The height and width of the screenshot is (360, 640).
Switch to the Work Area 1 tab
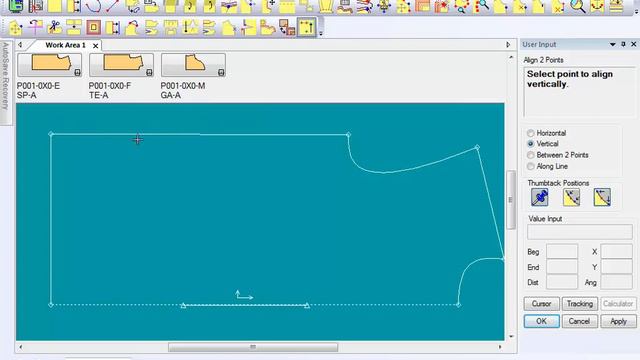65,45
